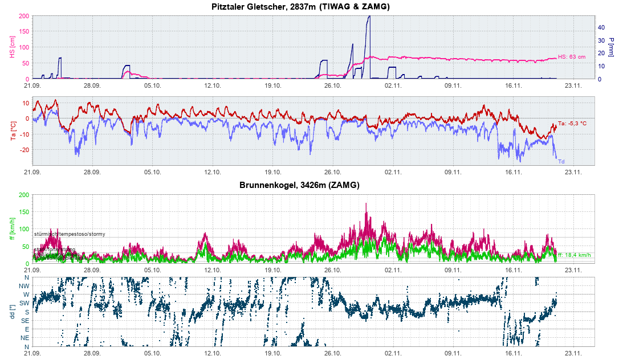Click the Ta [°C] axis label
Image resolution: width=627 pixels, height=364 pixels.
[11, 131]
